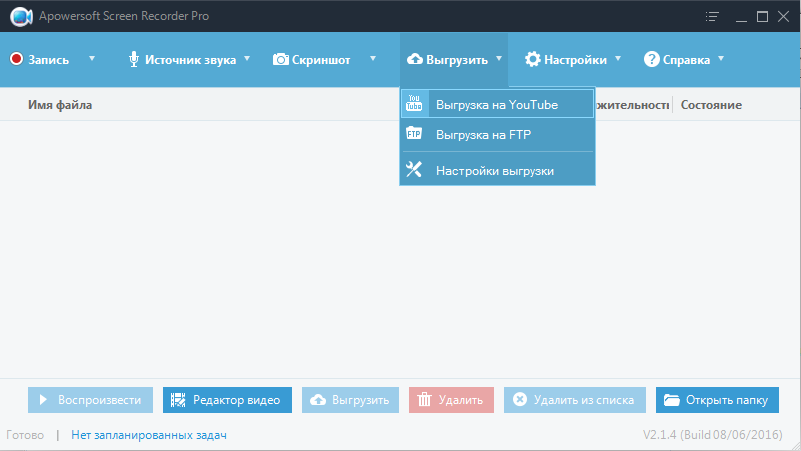The image size is (801, 451).
Task: Click the YouTube icon in upload menu
Action: pos(414,104)
